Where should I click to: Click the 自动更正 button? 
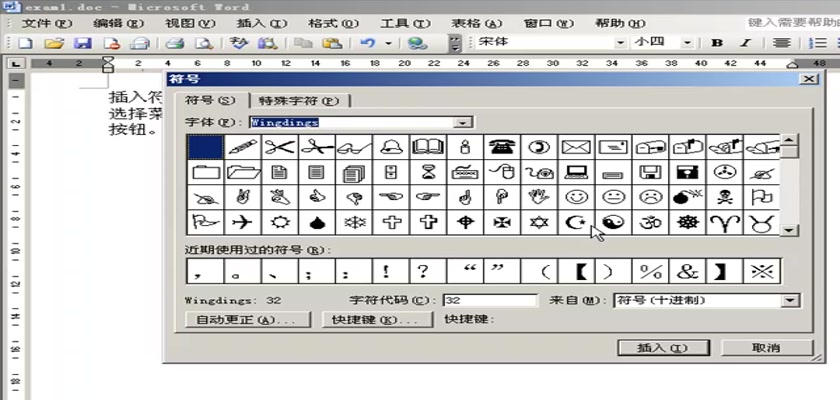[x=247, y=320]
